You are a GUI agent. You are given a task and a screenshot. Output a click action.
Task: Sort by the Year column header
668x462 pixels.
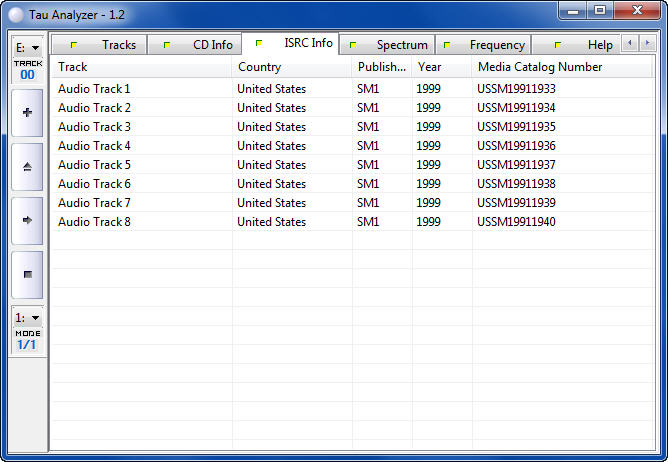pos(441,67)
